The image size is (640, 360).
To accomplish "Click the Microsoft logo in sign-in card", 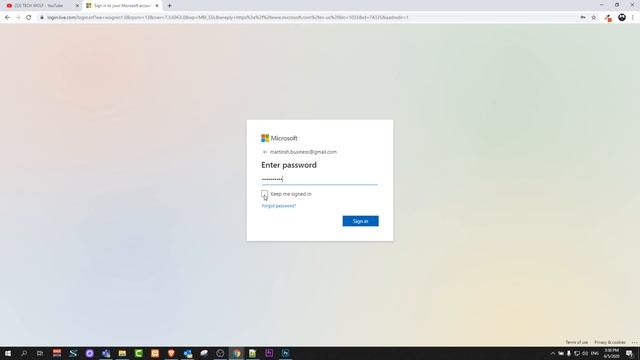I will (x=279, y=138).
